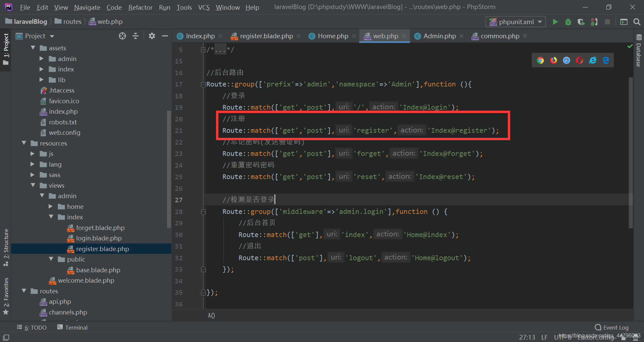Open in Edge browser icon

[606, 60]
